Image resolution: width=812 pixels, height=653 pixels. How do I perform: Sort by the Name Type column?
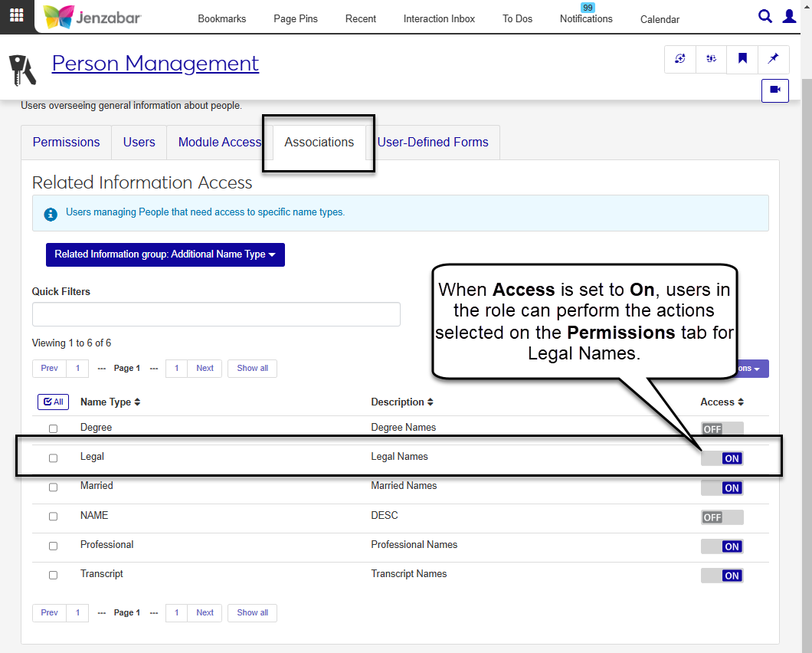pos(110,402)
